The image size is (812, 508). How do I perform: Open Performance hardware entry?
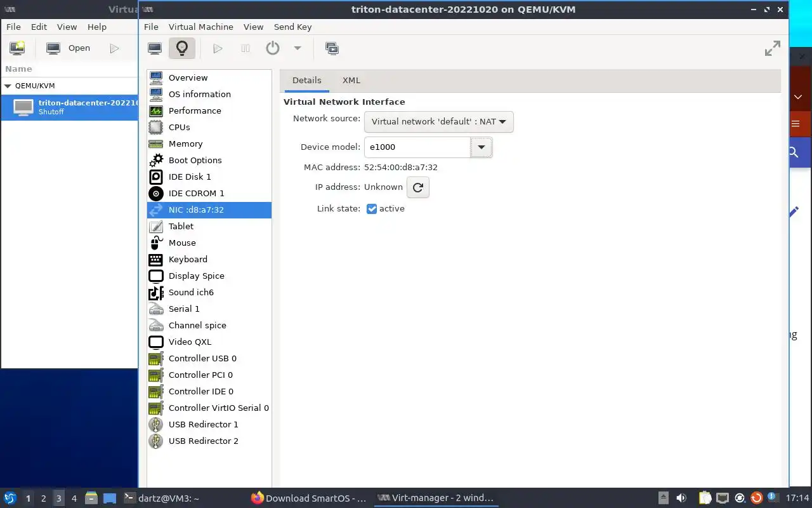click(x=209, y=110)
